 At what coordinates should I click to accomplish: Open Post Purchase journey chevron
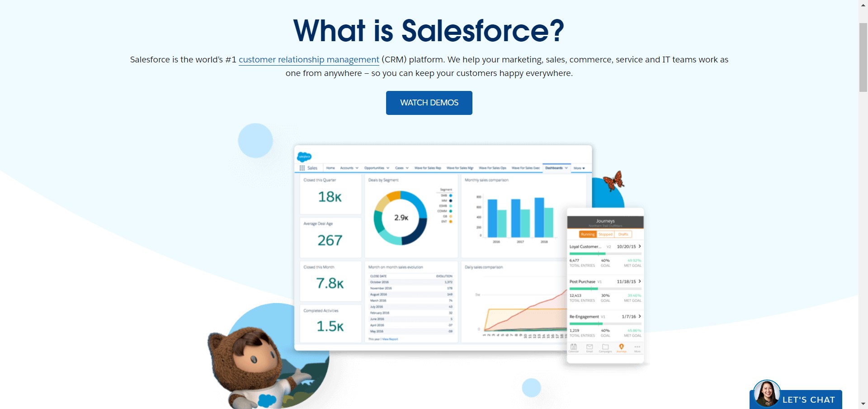(640, 281)
